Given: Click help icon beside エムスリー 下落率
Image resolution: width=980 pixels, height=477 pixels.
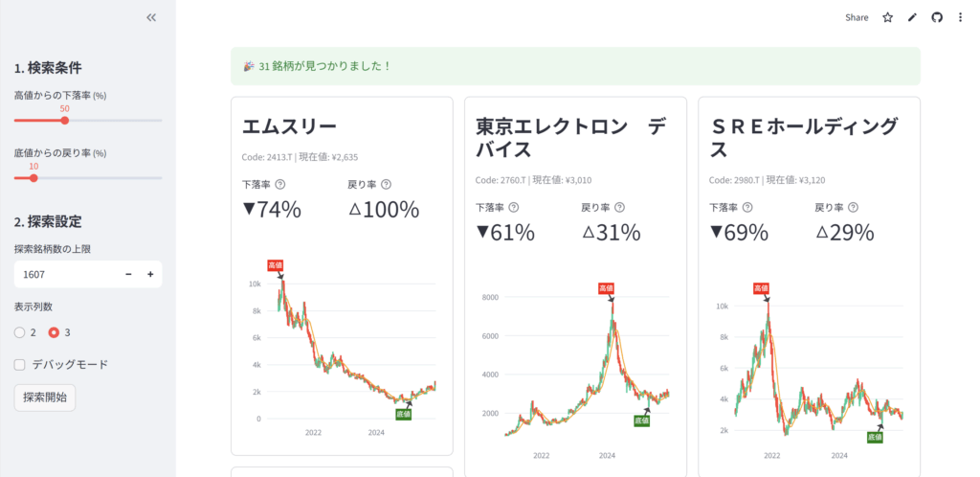Looking at the screenshot, I should click(x=280, y=184).
